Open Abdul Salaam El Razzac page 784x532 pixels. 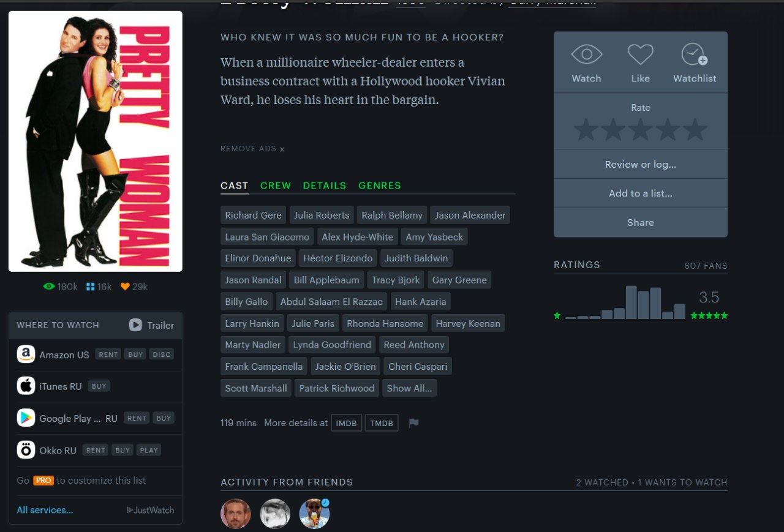coord(331,302)
